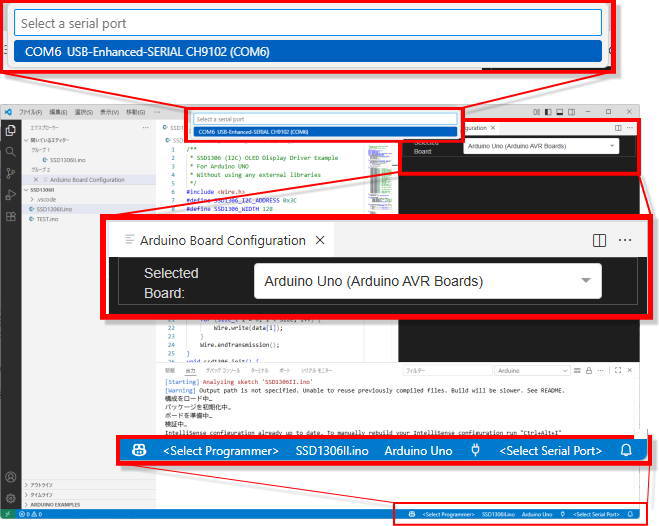Open the Selected Board dropdown in enlarged callout
659x526 pixels.
(428, 281)
